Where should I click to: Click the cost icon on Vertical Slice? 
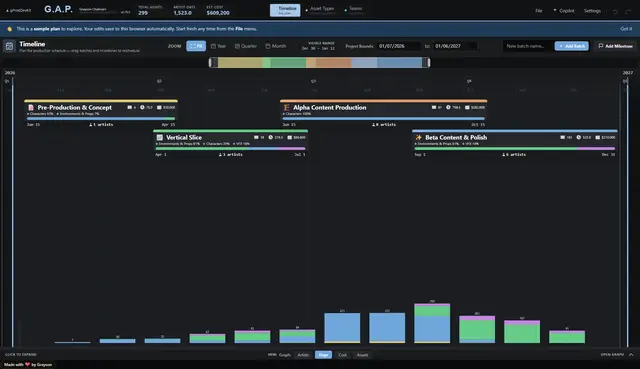[x=289, y=138]
